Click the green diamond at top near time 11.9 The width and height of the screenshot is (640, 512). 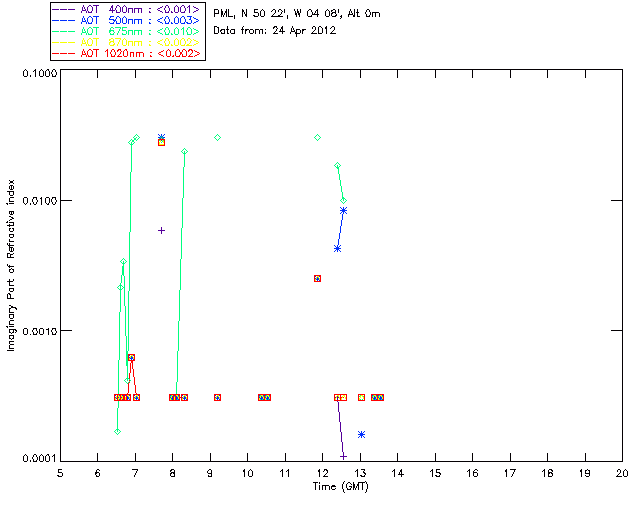click(x=318, y=138)
